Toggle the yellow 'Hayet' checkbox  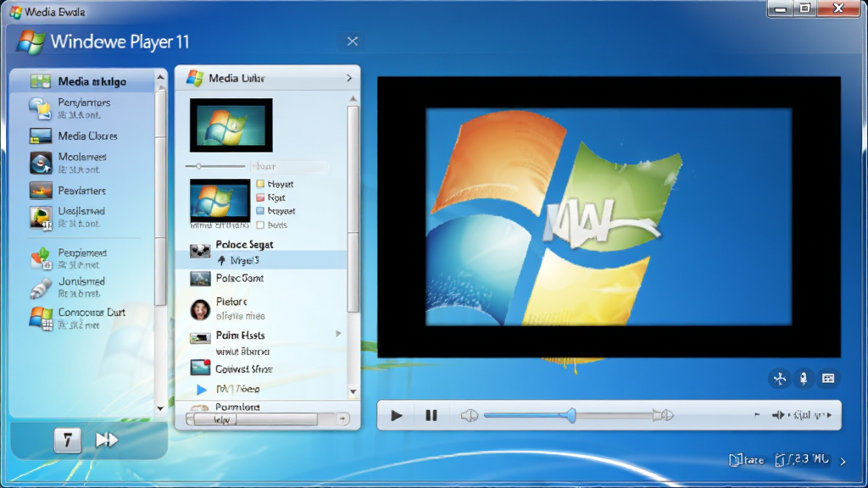coord(260,184)
